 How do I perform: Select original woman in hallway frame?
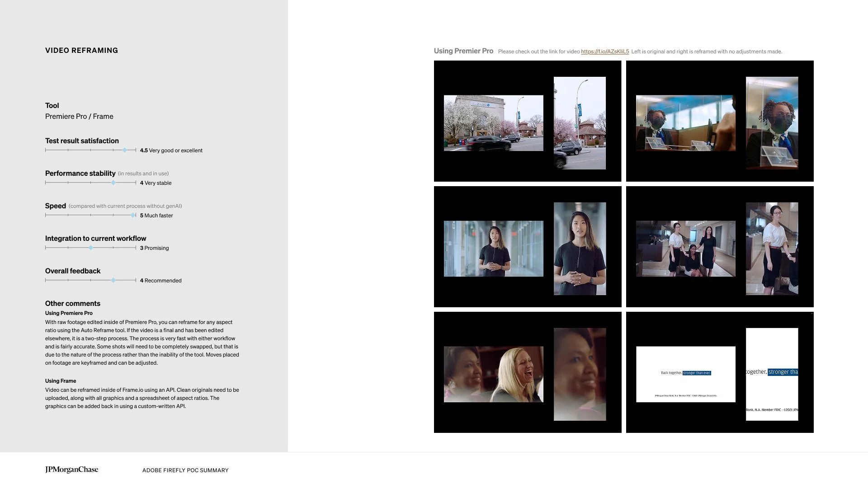493,249
